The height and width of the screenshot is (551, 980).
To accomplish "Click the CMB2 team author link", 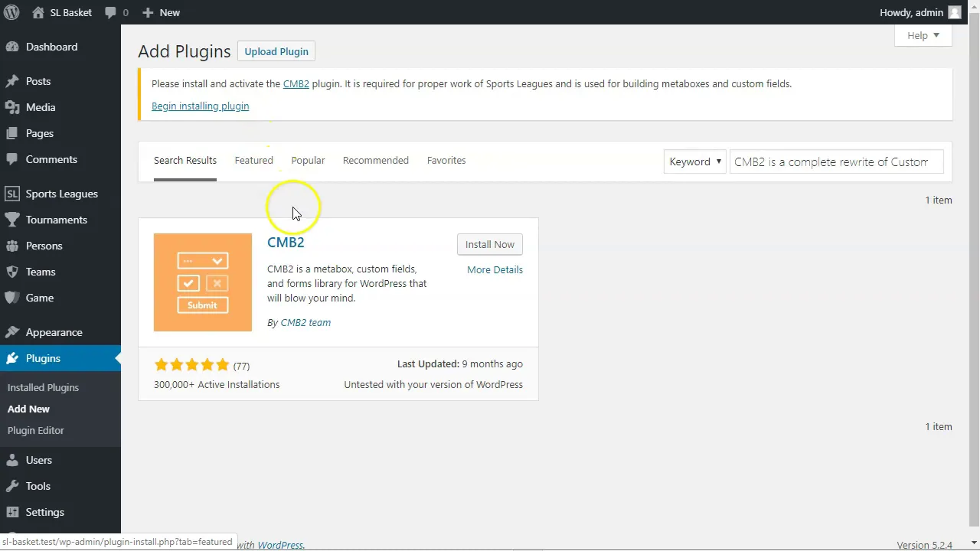I will 305,322.
